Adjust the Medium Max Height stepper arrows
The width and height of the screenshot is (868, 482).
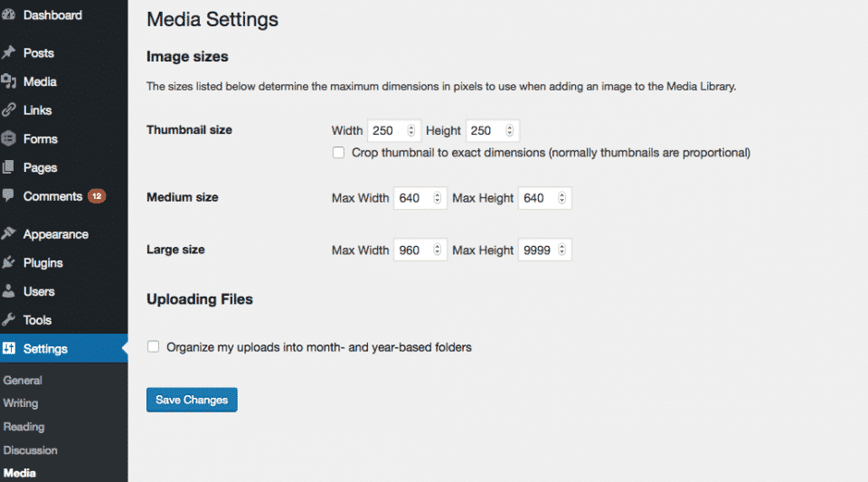(x=561, y=197)
